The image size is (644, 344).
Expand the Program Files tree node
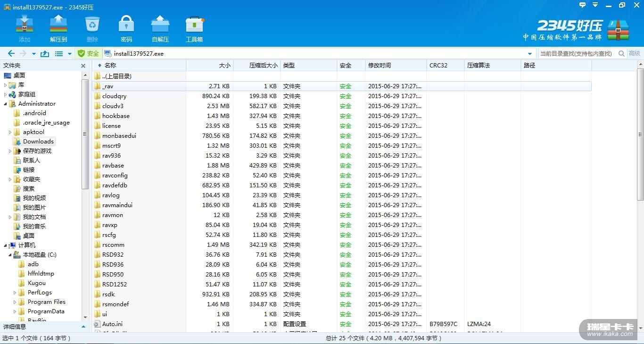[x=15, y=302]
